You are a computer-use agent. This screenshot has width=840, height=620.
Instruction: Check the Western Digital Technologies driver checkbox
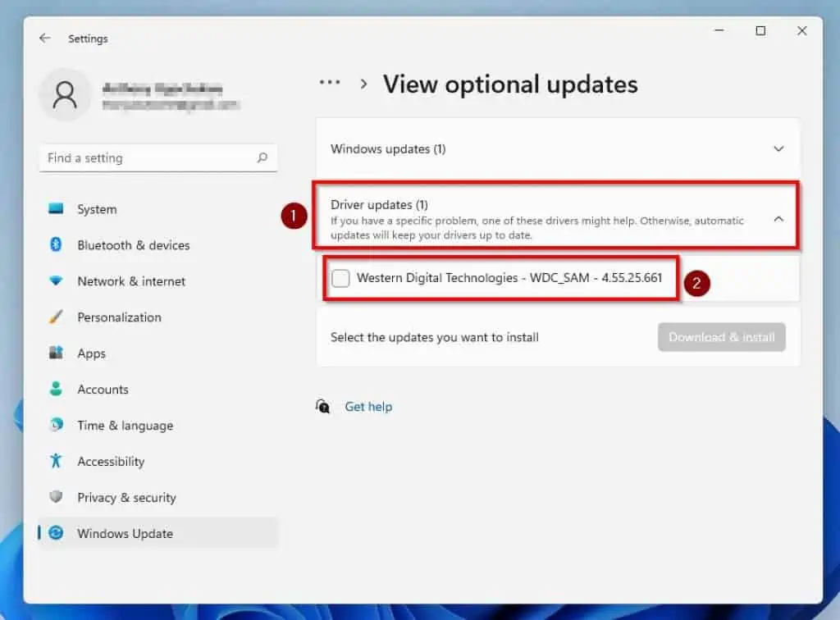(x=340, y=278)
